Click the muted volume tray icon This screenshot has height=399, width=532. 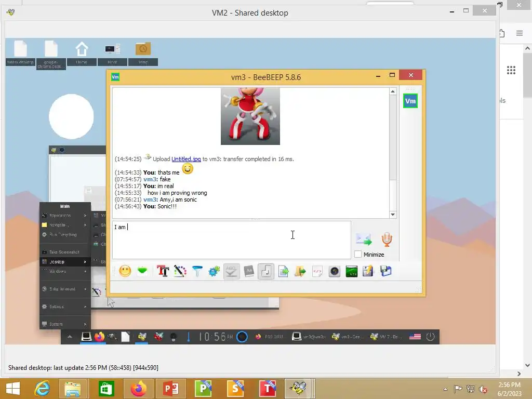(x=483, y=389)
